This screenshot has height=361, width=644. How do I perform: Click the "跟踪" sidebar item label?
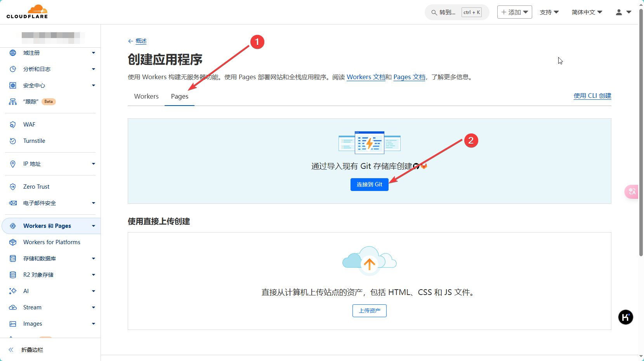pos(31,102)
